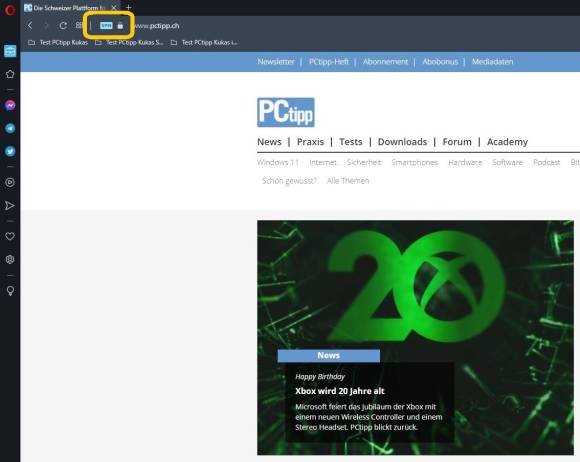Select the Hardware topic
The height and width of the screenshot is (462, 580).
click(x=465, y=162)
